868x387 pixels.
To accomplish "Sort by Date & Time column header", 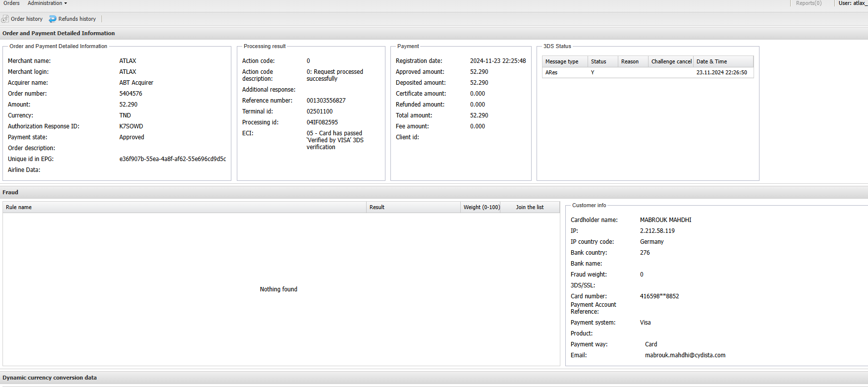I will [711, 61].
